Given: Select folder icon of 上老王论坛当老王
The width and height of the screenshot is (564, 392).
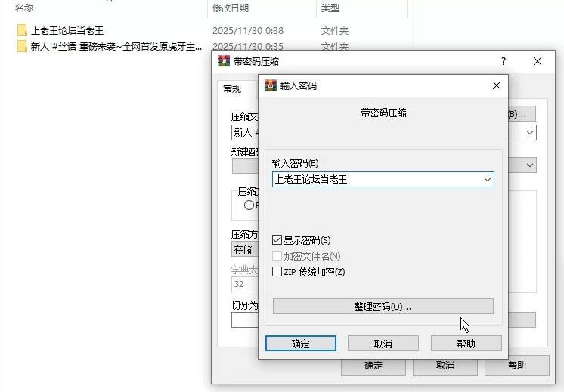Looking at the screenshot, I should tap(22, 30).
